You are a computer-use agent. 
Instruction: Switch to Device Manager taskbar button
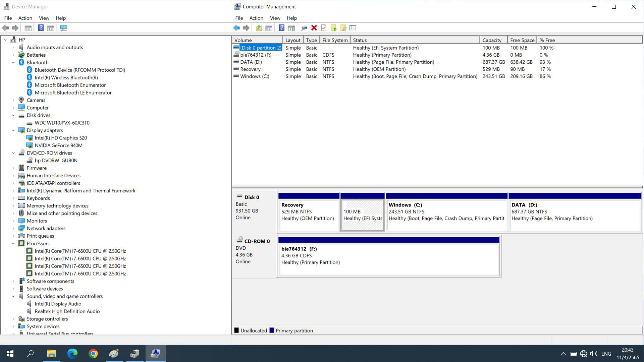[135, 354]
